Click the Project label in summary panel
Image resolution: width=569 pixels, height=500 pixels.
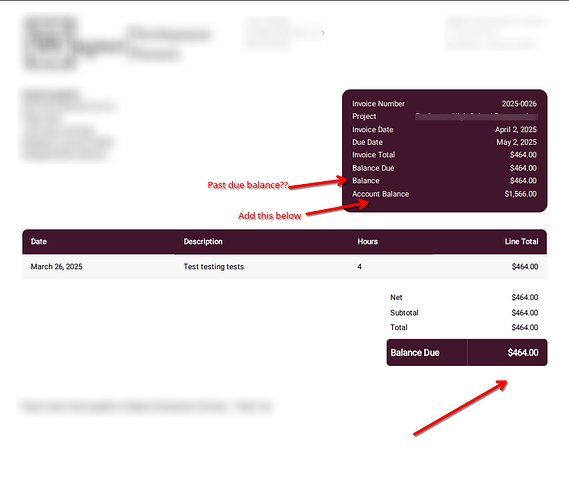click(x=364, y=116)
